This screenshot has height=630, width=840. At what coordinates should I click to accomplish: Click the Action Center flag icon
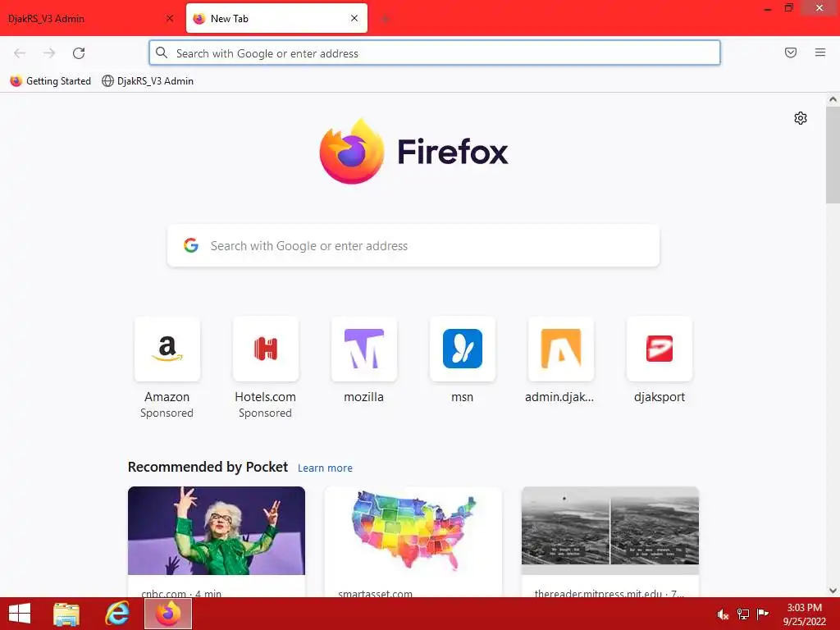coord(762,614)
